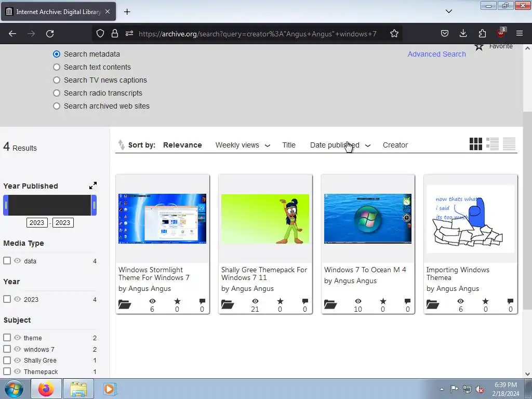Hide data media type via eye icon

click(x=17, y=261)
